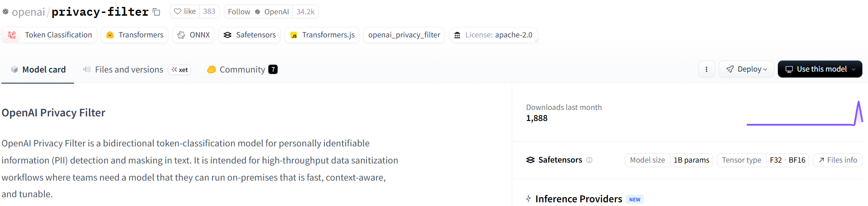Like the privacy-filter model
Screen dimensions: 868x206
pos(185,12)
